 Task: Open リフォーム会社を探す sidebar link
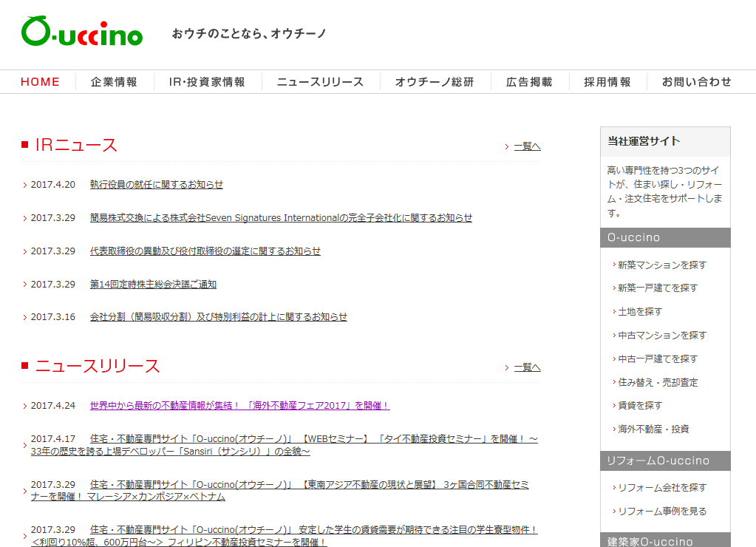tap(661, 488)
